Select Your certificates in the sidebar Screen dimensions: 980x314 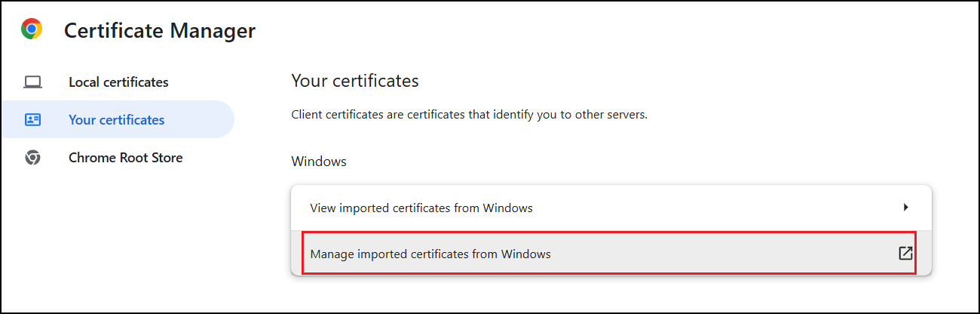(x=117, y=119)
